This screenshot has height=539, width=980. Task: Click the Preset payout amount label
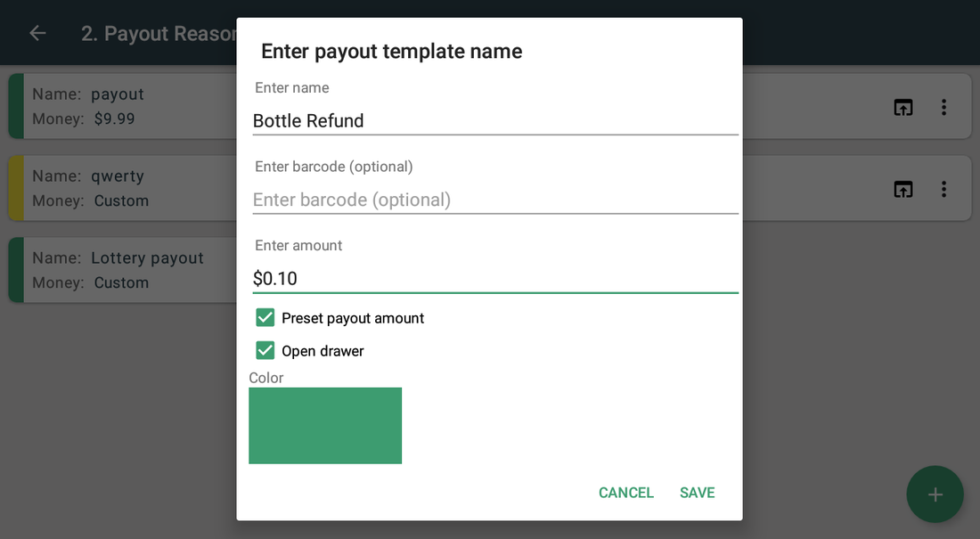click(353, 318)
